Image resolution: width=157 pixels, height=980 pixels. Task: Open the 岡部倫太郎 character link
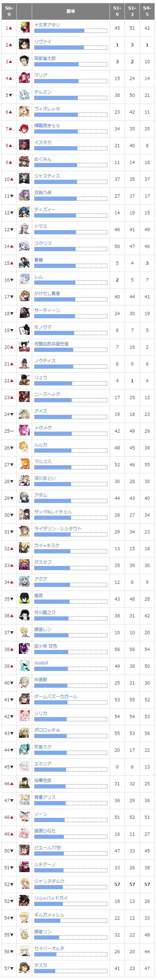click(x=45, y=59)
